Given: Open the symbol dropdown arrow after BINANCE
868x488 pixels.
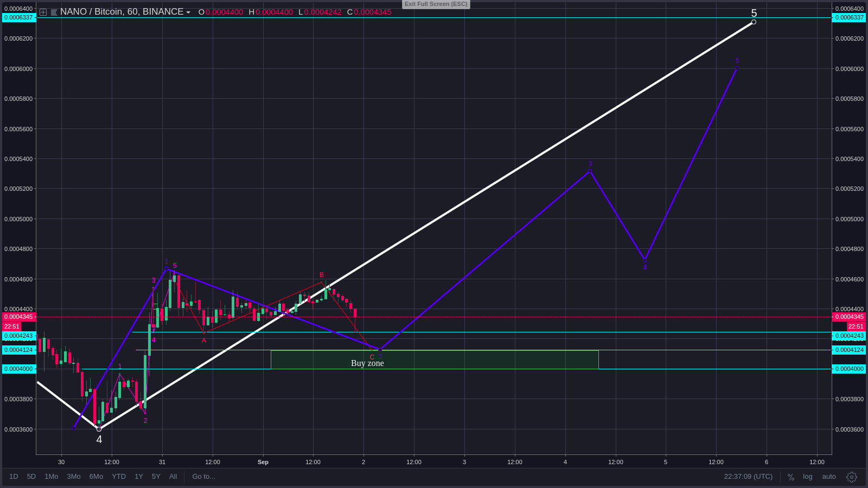Looking at the screenshot, I should [x=188, y=12].
